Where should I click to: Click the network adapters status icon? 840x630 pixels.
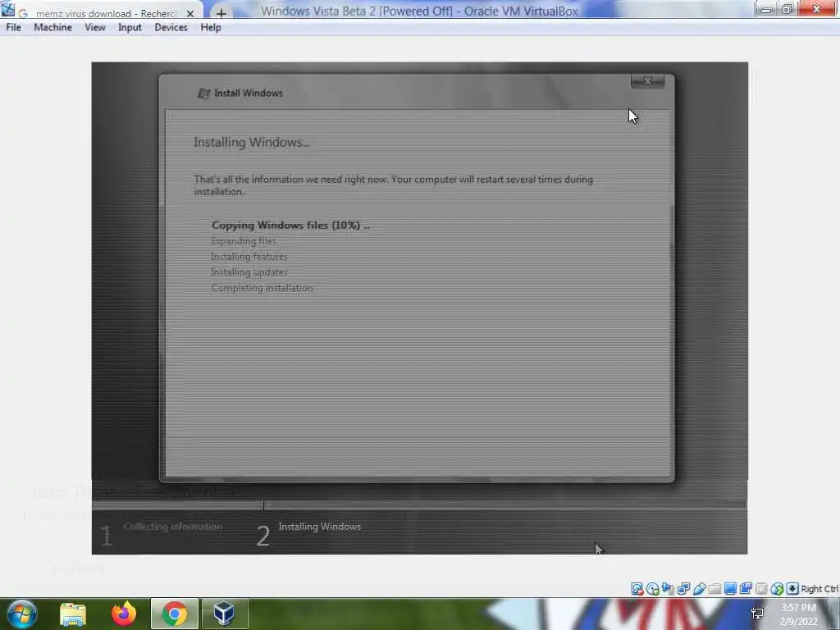pyautogui.click(x=683, y=589)
